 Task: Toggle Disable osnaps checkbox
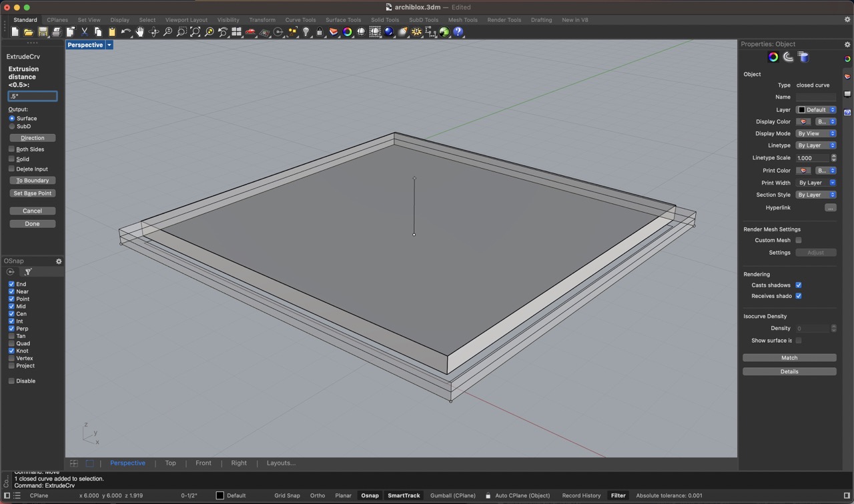coord(11,381)
